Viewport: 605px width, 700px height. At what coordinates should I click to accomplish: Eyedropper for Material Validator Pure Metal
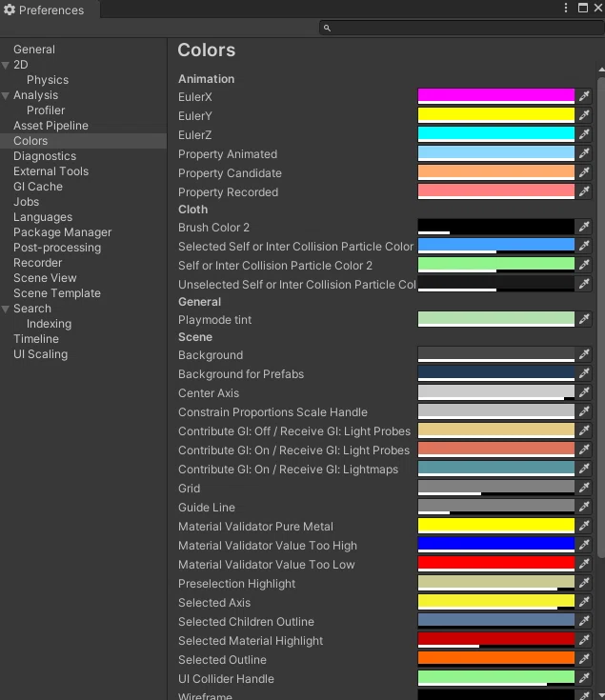point(584,526)
